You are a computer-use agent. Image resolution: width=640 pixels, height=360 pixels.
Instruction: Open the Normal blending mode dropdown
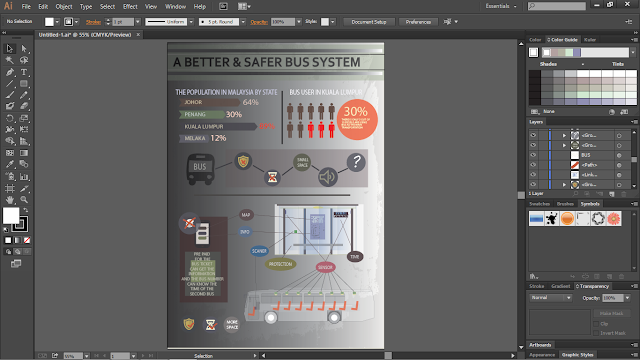(x=551, y=298)
